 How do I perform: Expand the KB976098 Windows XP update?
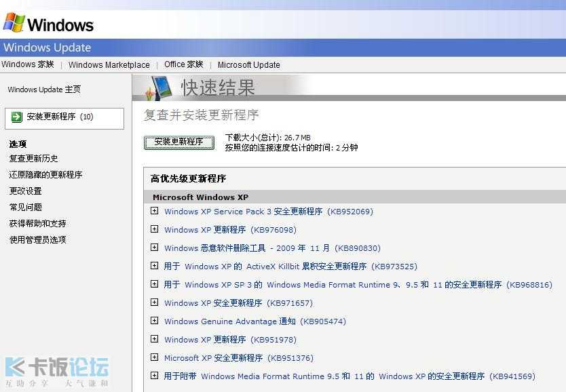pos(155,229)
